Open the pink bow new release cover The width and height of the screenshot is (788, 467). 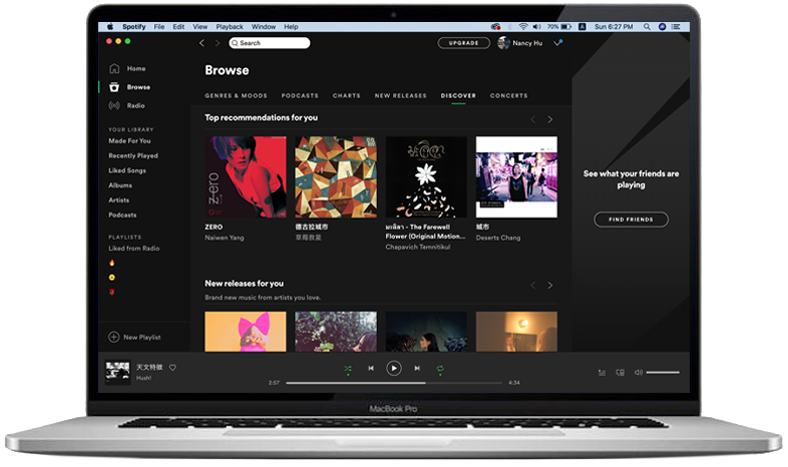tap(245, 331)
